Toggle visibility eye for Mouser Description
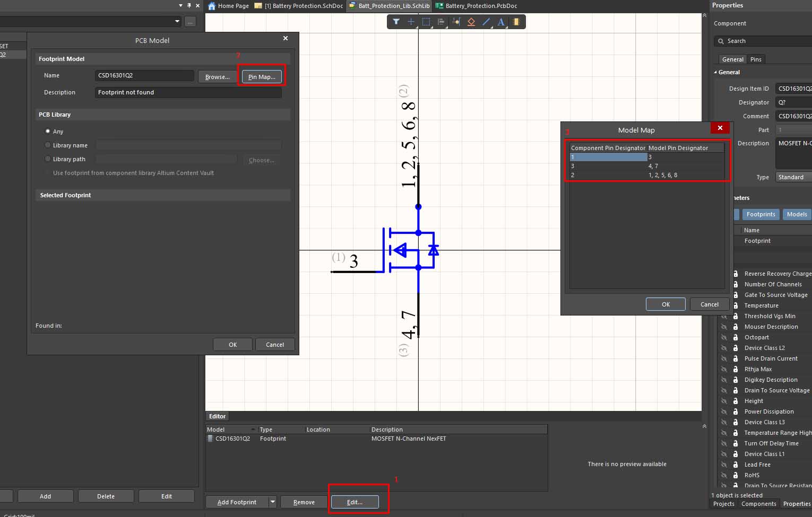The image size is (812, 517). click(724, 327)
